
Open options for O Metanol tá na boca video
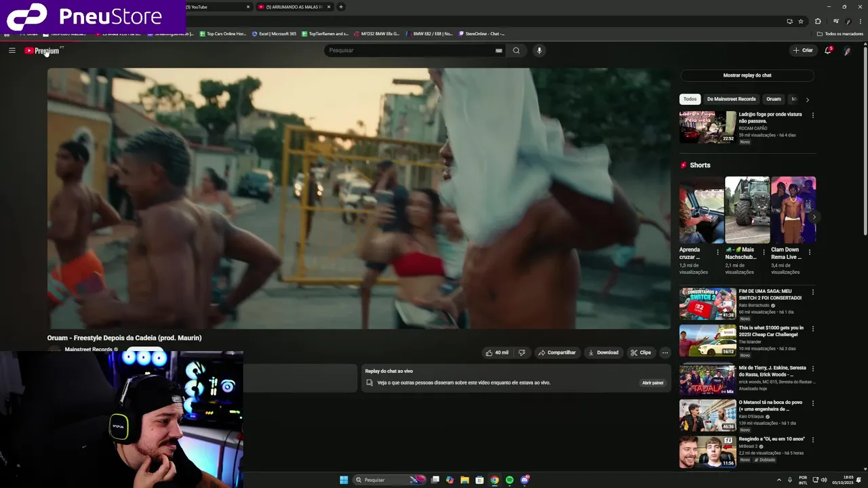812,403
